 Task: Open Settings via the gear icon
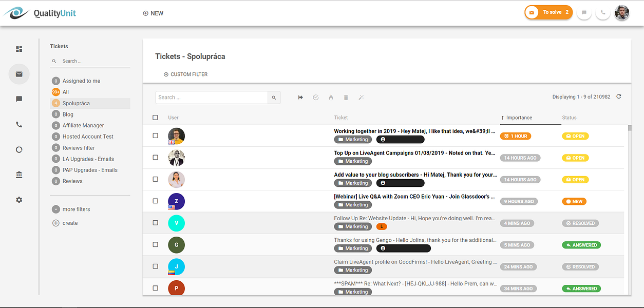tap(19, 200)
